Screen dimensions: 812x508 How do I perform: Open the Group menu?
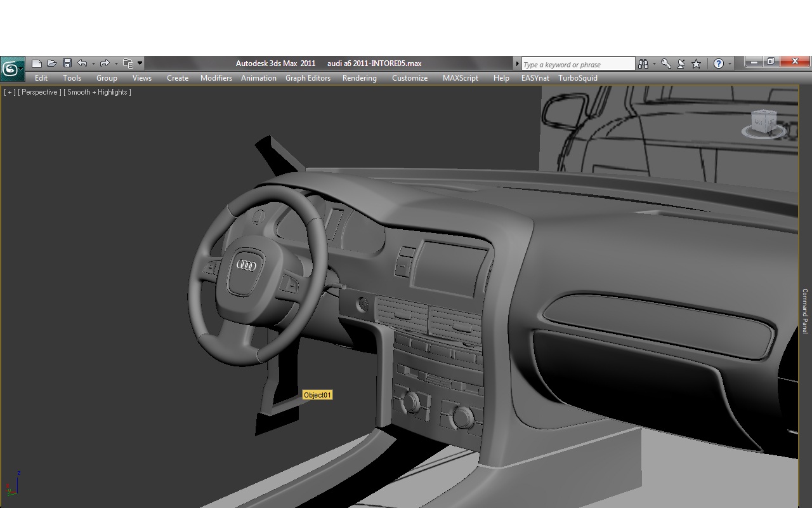click(x=107, y=78)
